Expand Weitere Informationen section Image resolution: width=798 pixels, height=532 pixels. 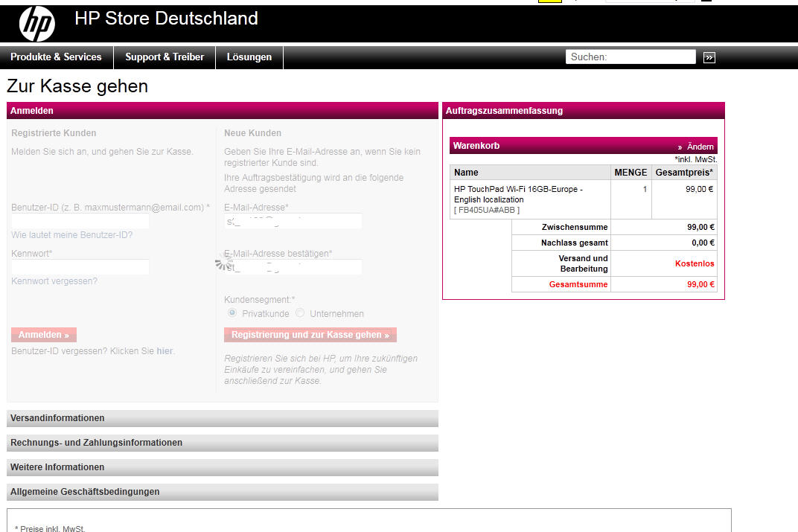coord(223,467)
